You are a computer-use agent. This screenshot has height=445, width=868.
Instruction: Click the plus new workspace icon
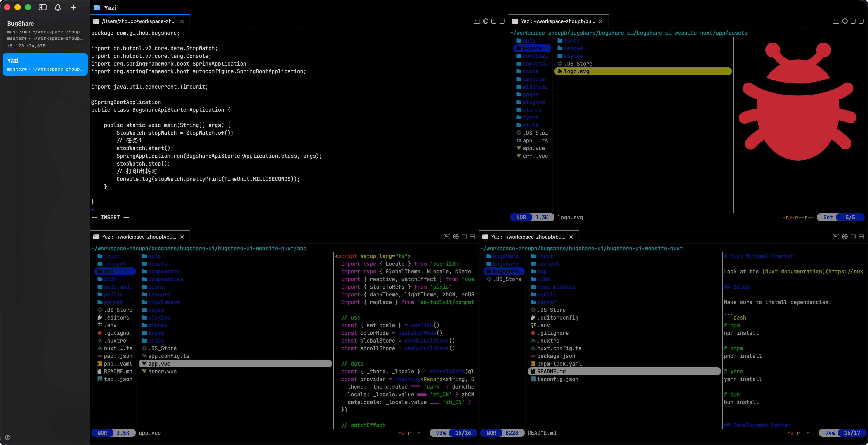click(x=73, y=7)
